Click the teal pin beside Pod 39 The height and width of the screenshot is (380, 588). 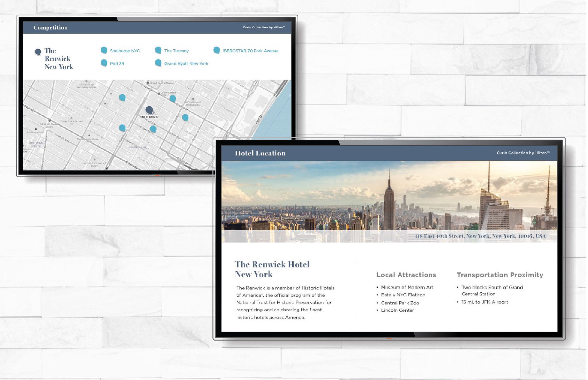coord(104,63)
